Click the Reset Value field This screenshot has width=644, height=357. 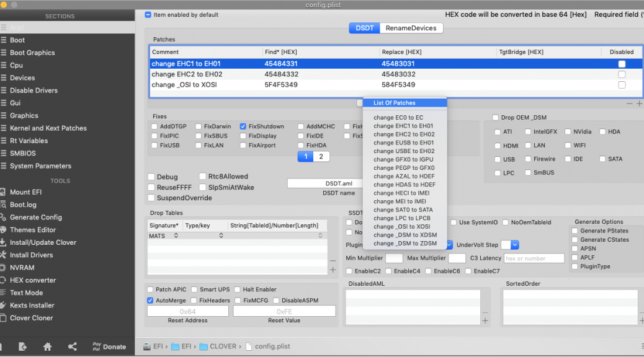pyautogui.click(x=284, y=312)
